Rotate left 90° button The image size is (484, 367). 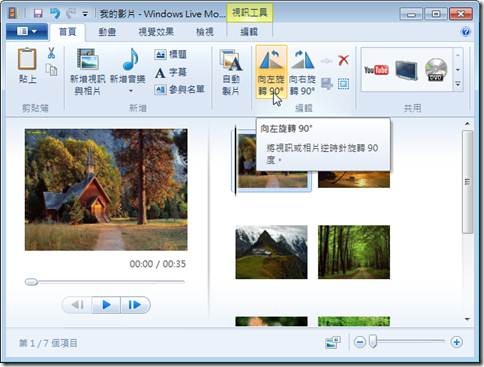271,72
